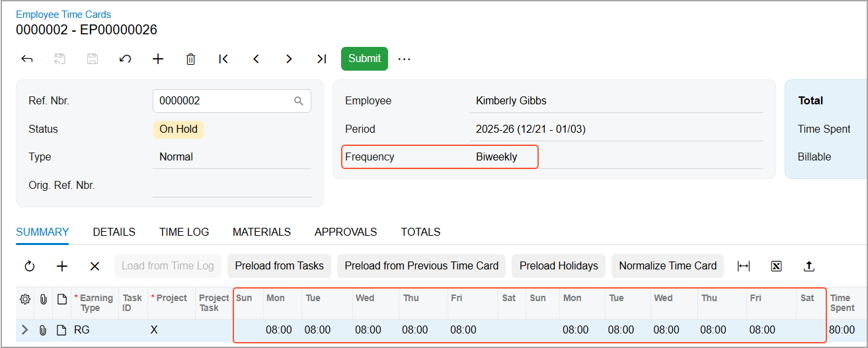The height and width of the screenshot is (348, 868).
Task: Go to the next record
Action: pyautogui.click(x=289, y=59)
